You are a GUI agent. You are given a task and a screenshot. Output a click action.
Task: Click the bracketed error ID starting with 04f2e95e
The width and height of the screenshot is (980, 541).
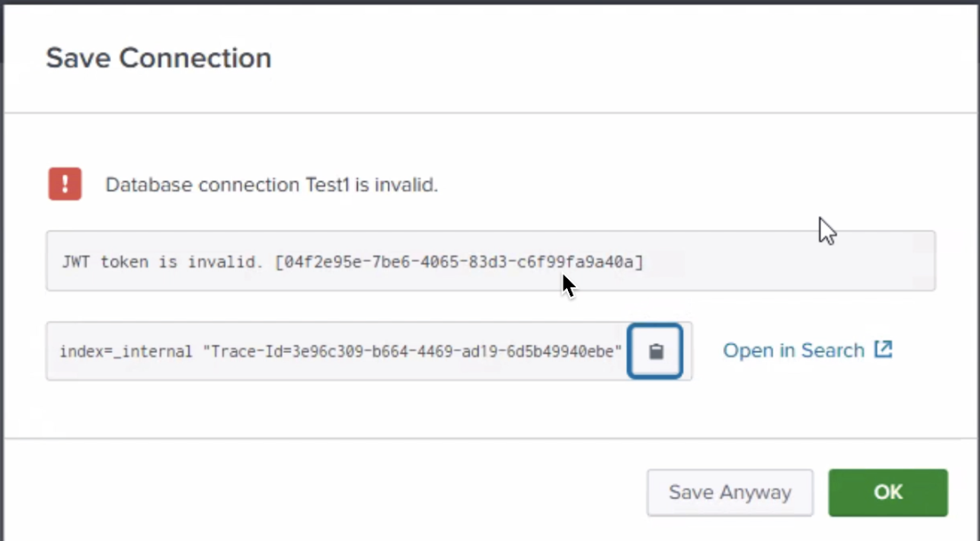click(x=459, y=262)
